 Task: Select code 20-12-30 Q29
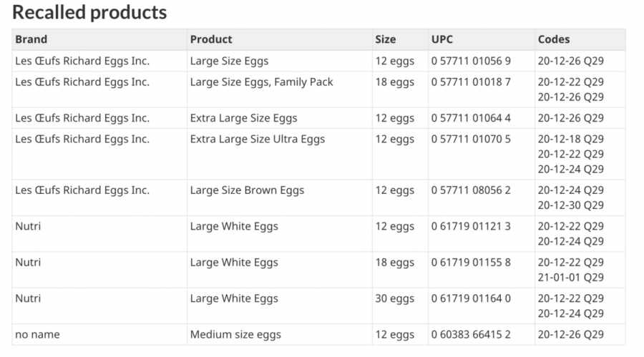coord(570,205)
